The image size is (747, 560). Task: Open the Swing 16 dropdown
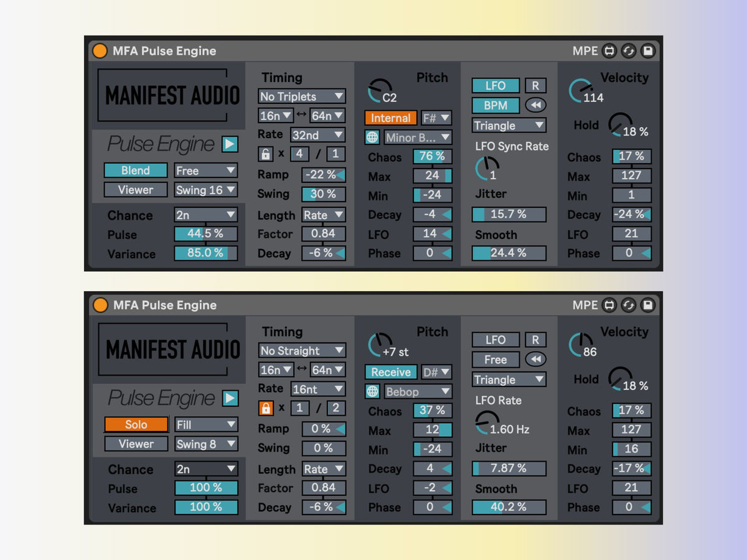click(206, 190)
